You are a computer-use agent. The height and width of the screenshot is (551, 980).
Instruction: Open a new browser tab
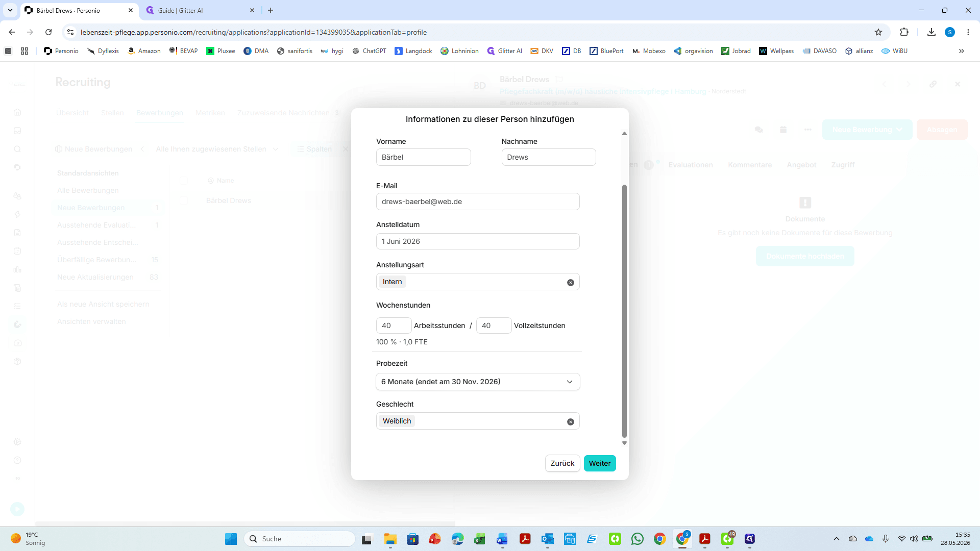click(271, 10)
